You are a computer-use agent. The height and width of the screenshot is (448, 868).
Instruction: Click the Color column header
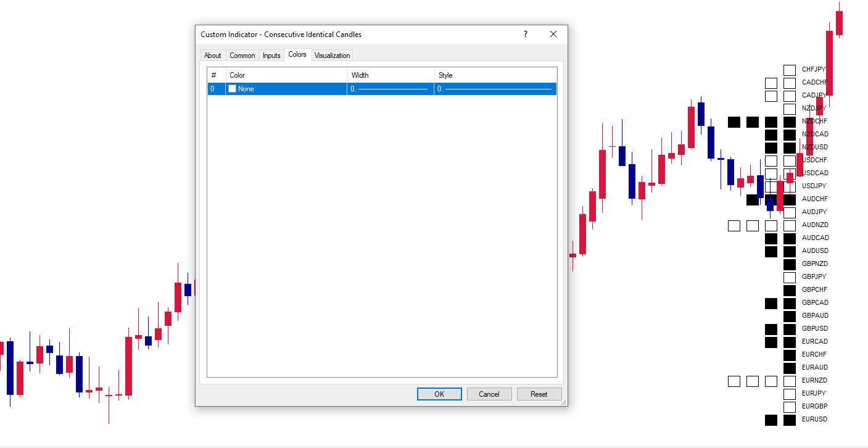pyautogui.click(x=286, y=75)
